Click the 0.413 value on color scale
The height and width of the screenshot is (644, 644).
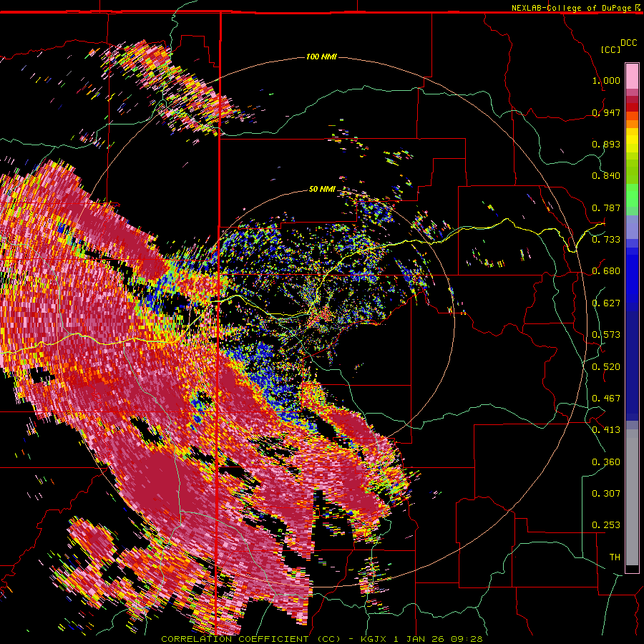[x=606, y=430]
